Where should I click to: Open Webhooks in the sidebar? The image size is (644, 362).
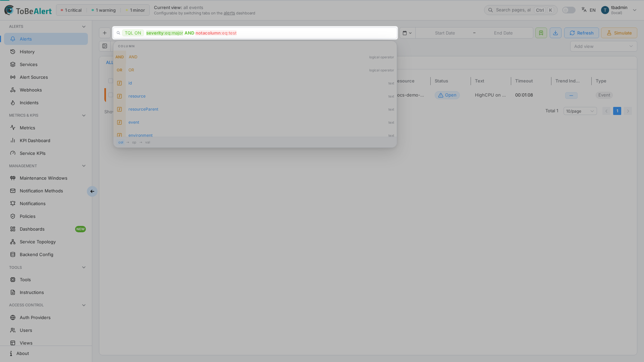46,90
